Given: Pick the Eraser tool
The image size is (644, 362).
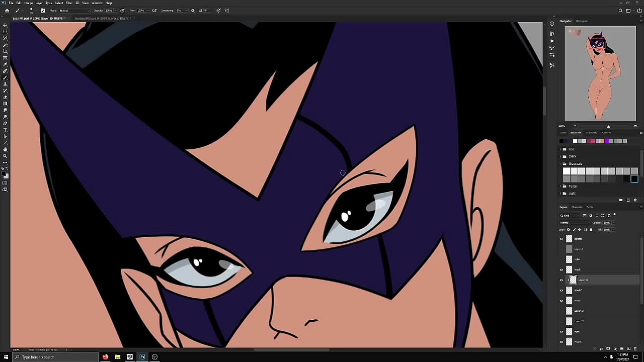Looking at the screenshot, I should point(5,97).
